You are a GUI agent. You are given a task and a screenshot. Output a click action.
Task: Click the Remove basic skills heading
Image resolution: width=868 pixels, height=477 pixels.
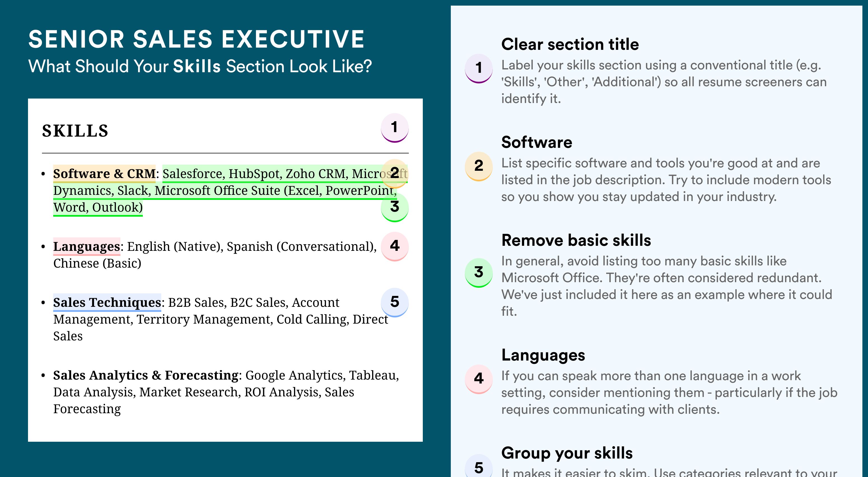pyautogui.click(x=576, y=240)
